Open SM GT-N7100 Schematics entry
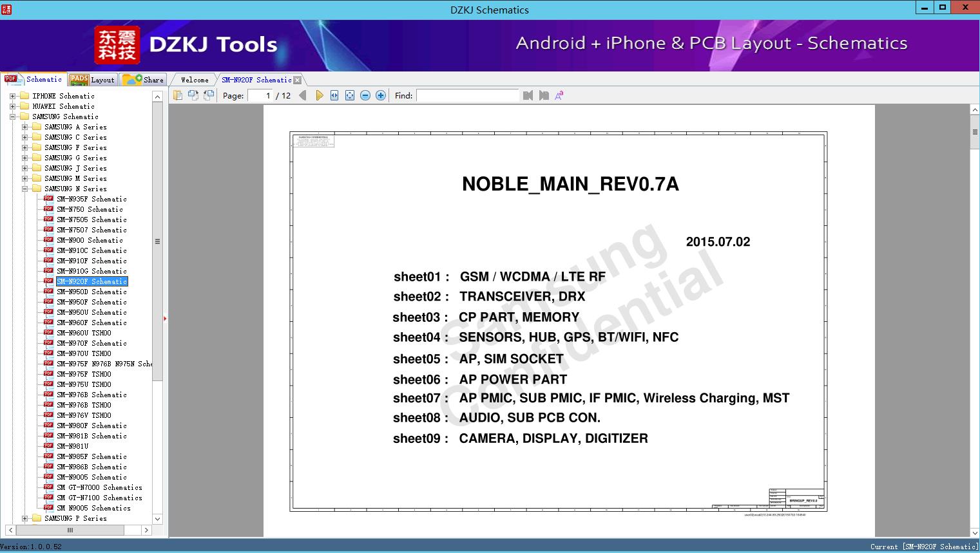 [x=99, y=498]
